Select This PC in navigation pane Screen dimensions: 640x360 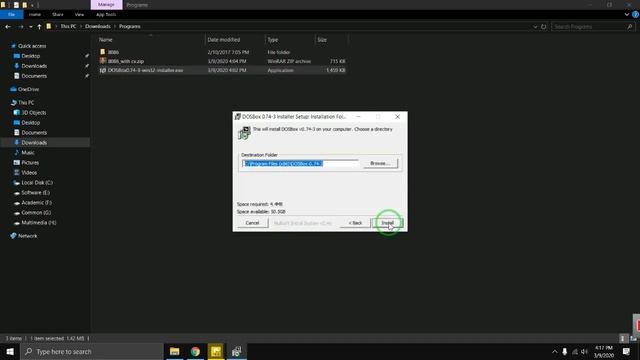coord(26,102)
